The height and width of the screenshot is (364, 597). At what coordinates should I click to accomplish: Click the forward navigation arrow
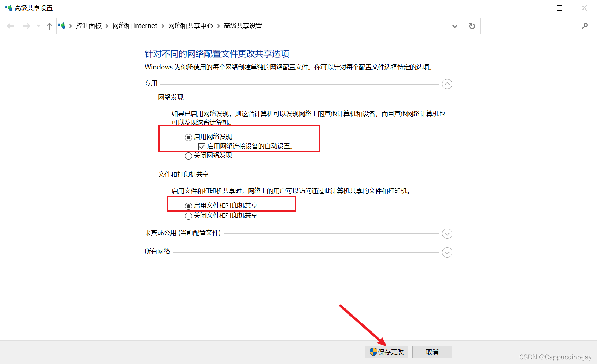(27, 25)
